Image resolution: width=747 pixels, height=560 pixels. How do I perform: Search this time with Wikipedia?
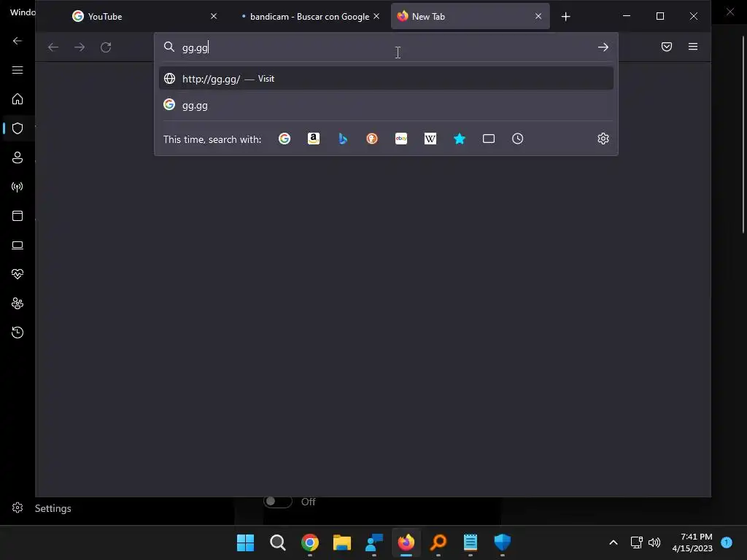click(x=430, y=139)
